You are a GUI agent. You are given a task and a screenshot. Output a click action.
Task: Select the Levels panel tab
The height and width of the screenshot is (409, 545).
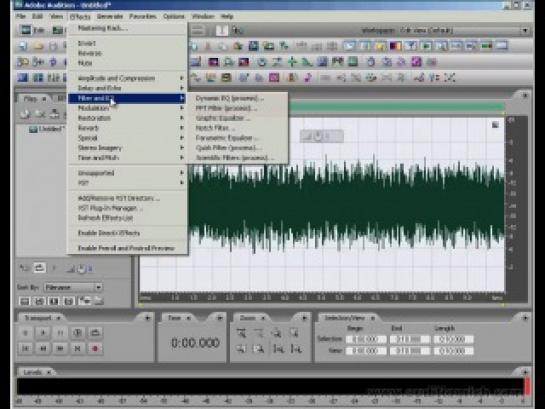(36, 372)
